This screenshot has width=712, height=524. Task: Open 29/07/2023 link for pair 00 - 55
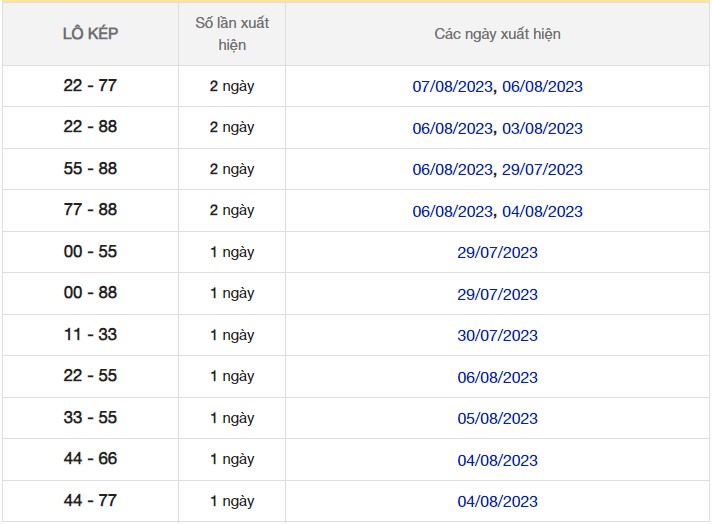pos(497,253)
